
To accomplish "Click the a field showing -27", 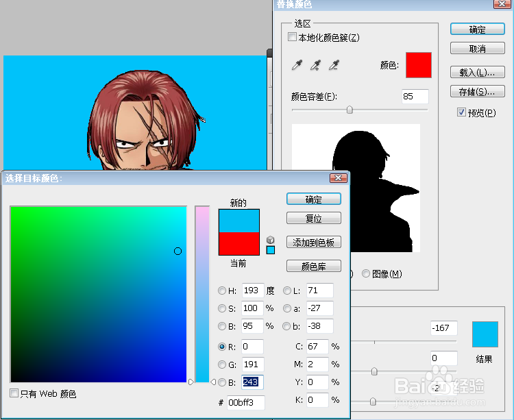I will pos(320,308).
